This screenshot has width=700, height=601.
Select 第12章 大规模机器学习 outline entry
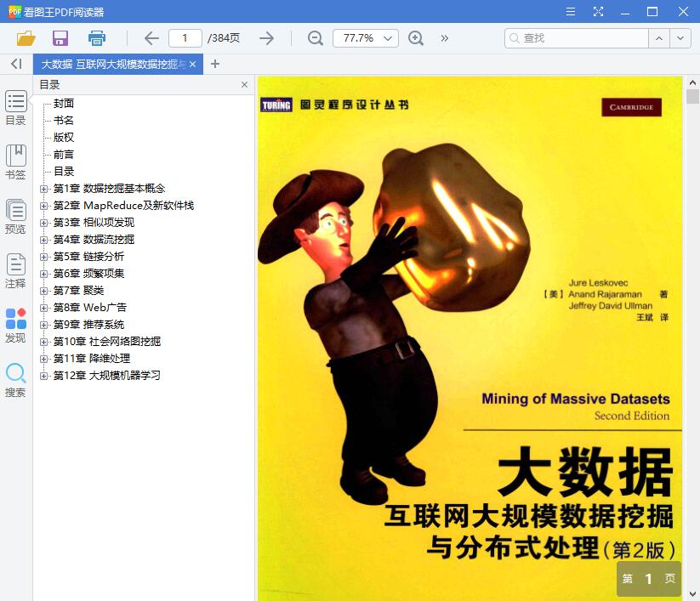point(106,376)
